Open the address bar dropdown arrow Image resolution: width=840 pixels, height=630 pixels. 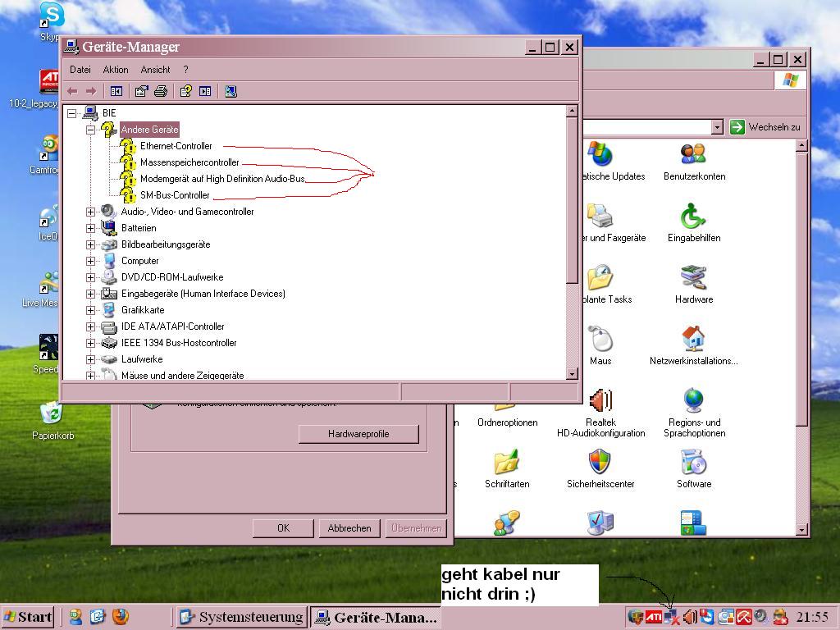pyautogui.click(x=716, y=127)
